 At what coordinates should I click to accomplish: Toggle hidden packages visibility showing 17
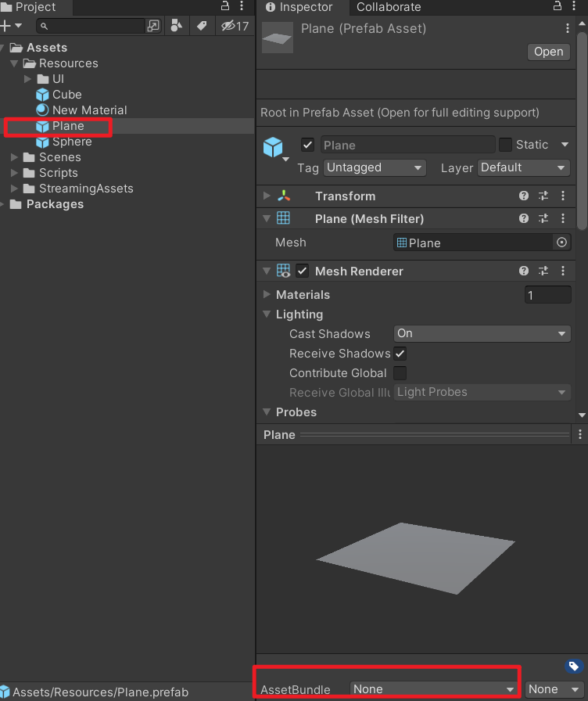235,26
